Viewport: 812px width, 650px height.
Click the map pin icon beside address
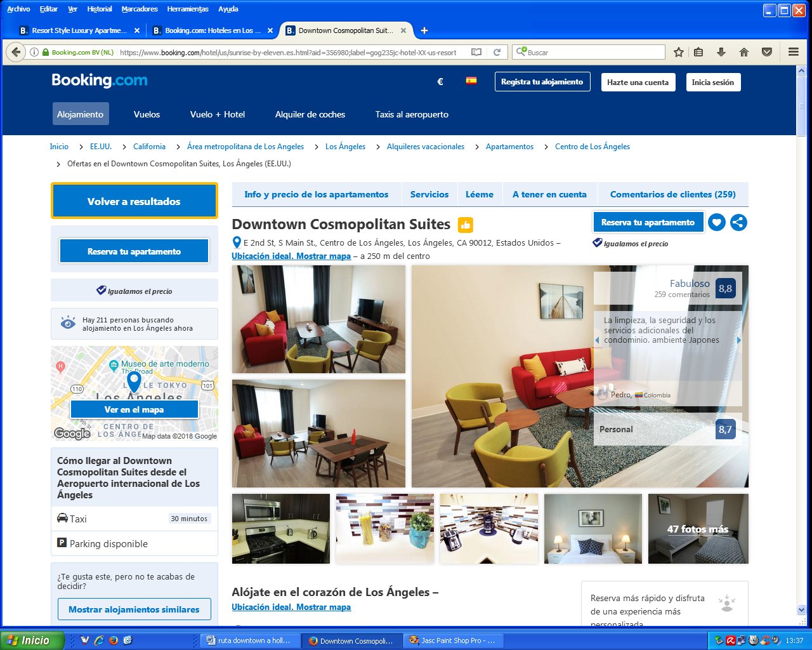237,242
